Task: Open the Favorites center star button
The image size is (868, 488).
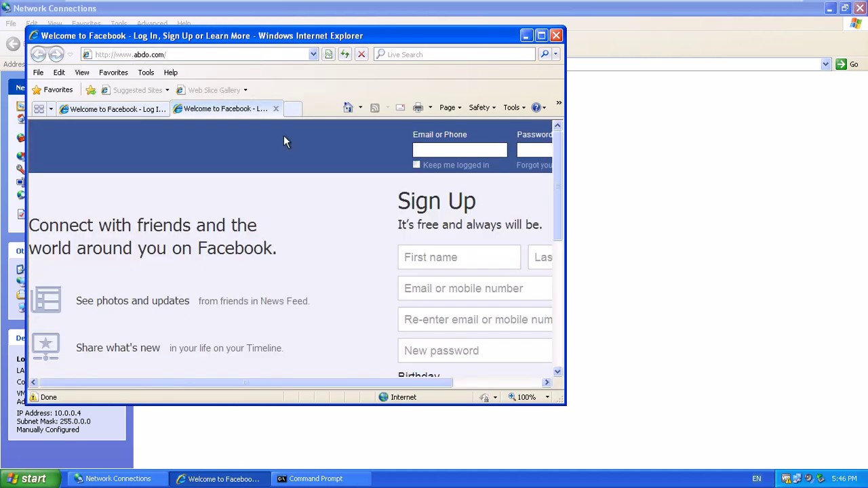Action: point(52,89)
